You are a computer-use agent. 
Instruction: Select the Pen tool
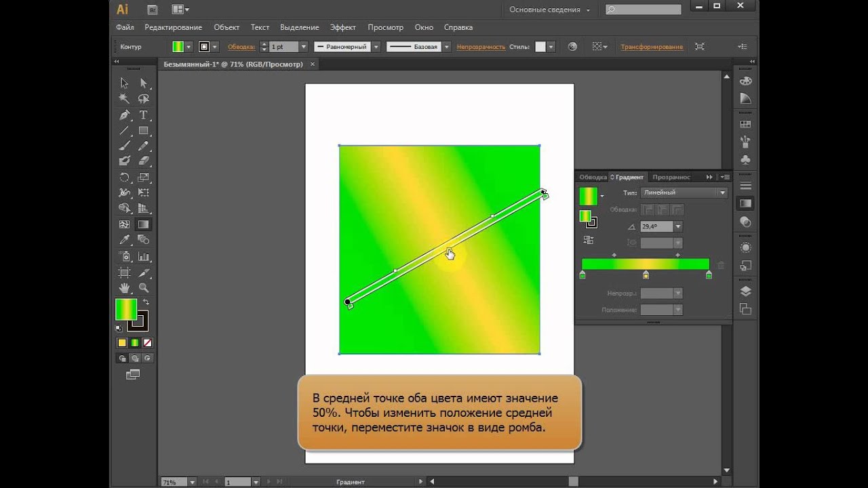coord(125,115)
